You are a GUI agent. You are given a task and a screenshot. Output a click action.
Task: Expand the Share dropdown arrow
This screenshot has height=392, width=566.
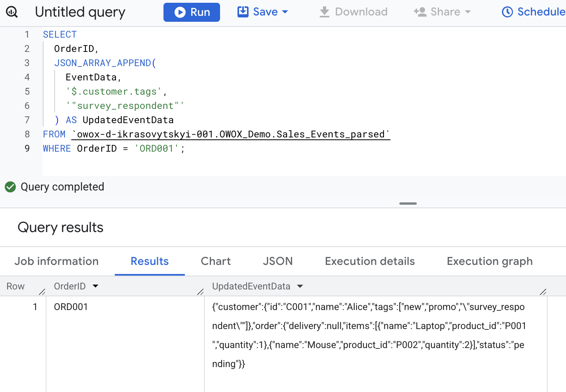[x=468, y=12]
